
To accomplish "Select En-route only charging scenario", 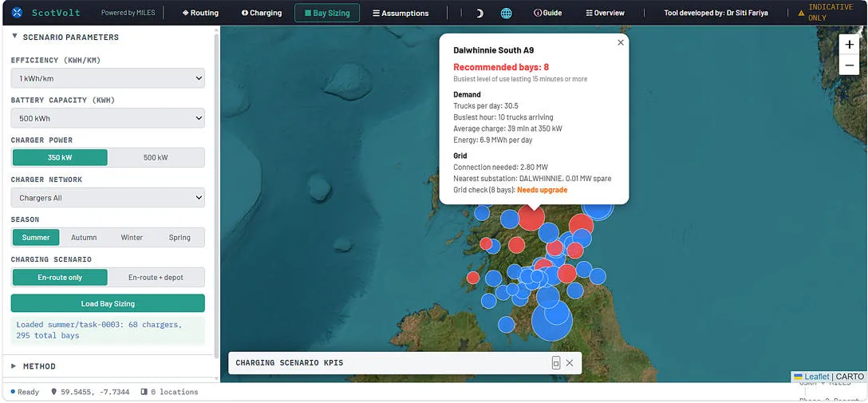I will [x=60, y=278].
